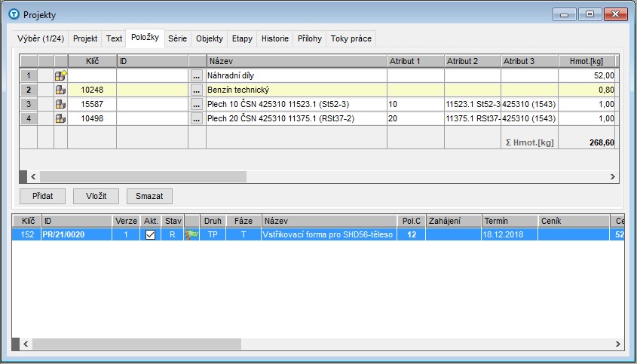This screenshot has width=637, height=364.
Task: Click the cell Plech 10 ČSN 425310 11523.1 (St52-3)
Action: tap(296, 104)
